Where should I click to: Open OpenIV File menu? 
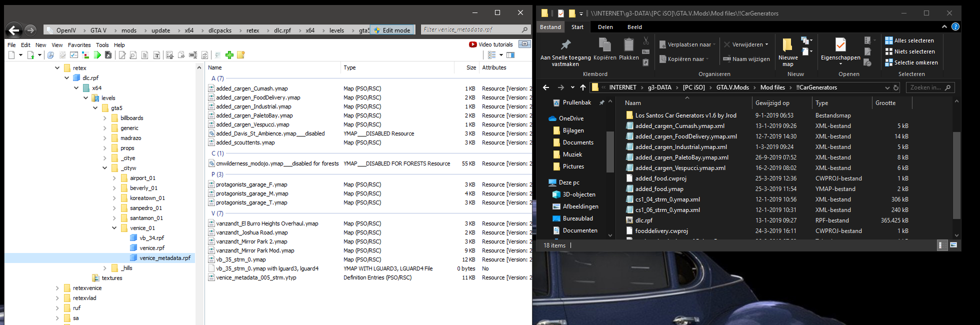coord(11,45)
